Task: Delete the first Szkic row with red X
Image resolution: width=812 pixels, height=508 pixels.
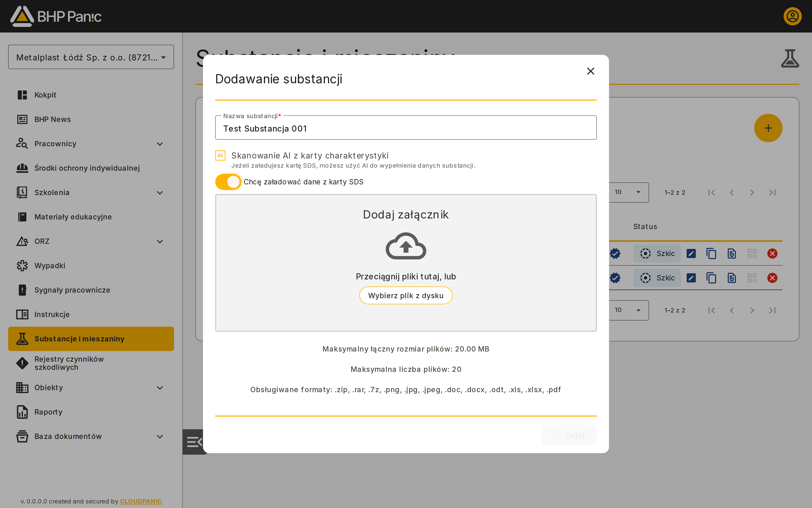Action: (772, 253)
